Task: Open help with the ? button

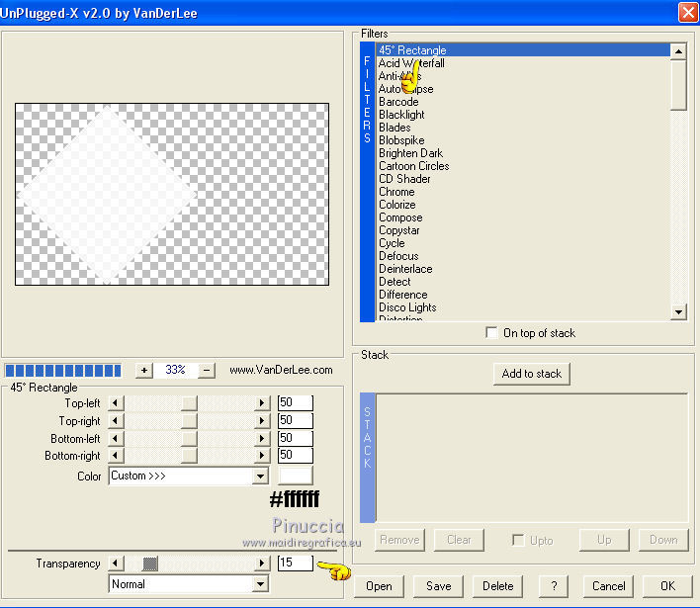Action: coord(554,586)
